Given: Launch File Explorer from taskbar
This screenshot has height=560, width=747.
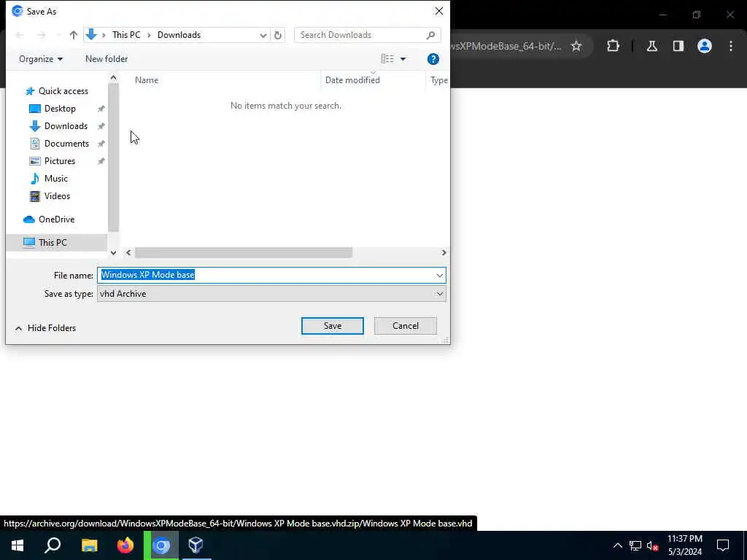Looking at the screenshot, I should [x=89, y=545].
